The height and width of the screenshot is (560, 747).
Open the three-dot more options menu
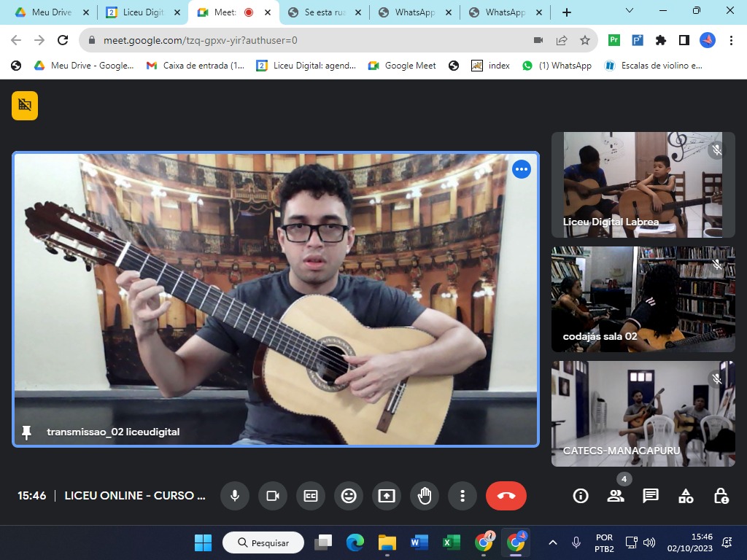[x=462, y=496]
